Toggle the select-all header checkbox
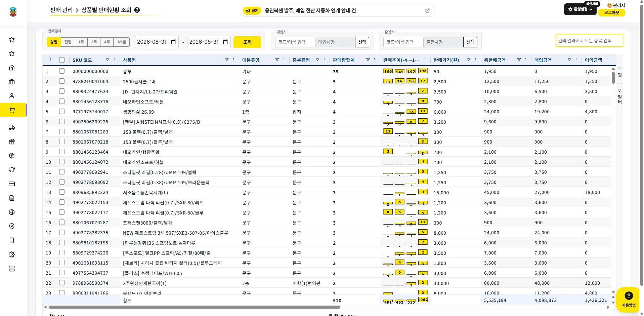 (x=62, y=60)
